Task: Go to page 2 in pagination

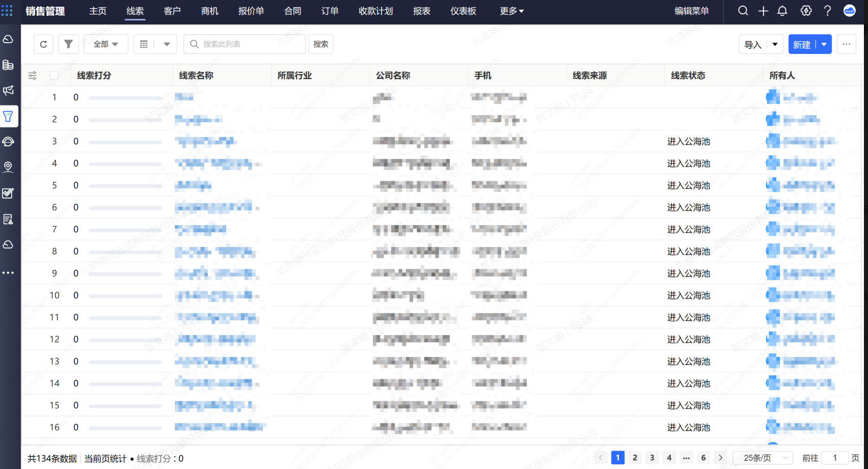Action: point(635,458)
